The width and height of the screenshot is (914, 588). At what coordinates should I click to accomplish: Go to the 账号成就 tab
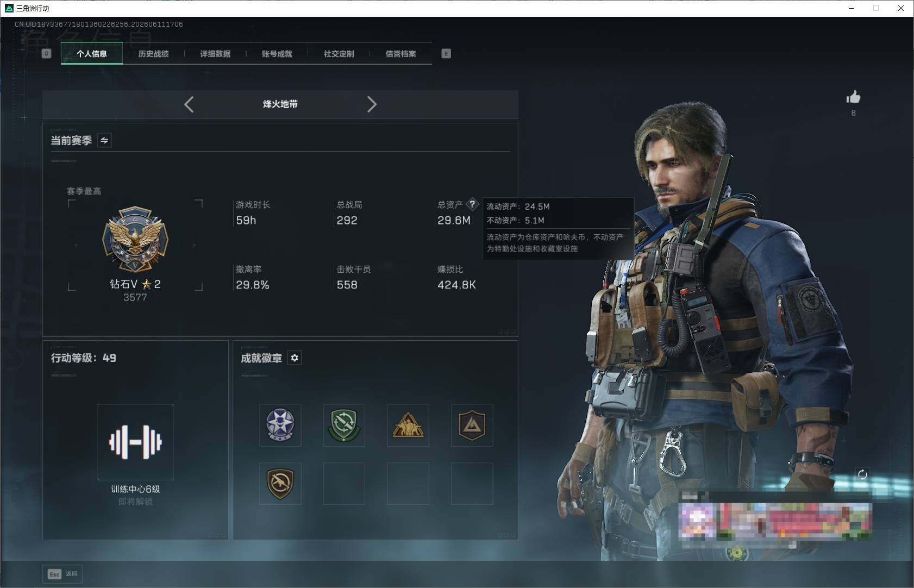point(277,54)
